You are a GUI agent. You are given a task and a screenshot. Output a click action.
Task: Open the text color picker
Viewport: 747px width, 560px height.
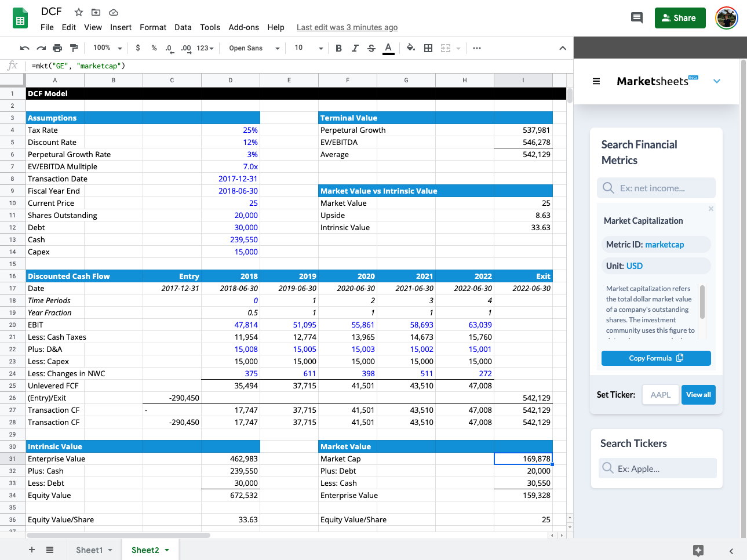coord(388,48)
